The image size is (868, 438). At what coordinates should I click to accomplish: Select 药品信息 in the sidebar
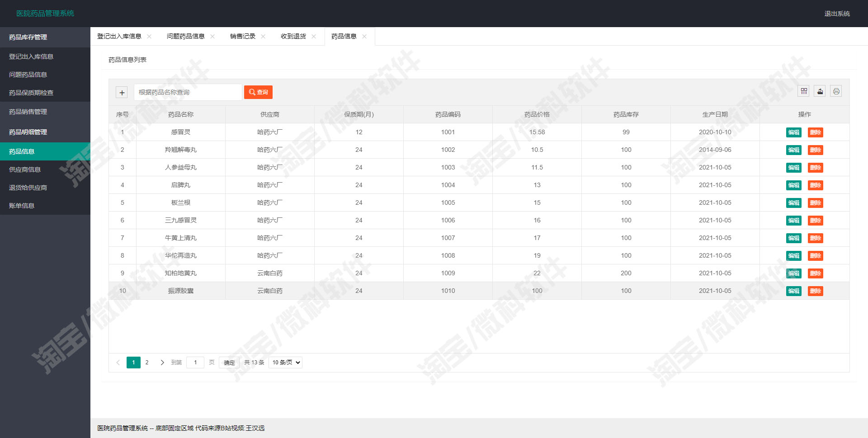pos(45,151)
